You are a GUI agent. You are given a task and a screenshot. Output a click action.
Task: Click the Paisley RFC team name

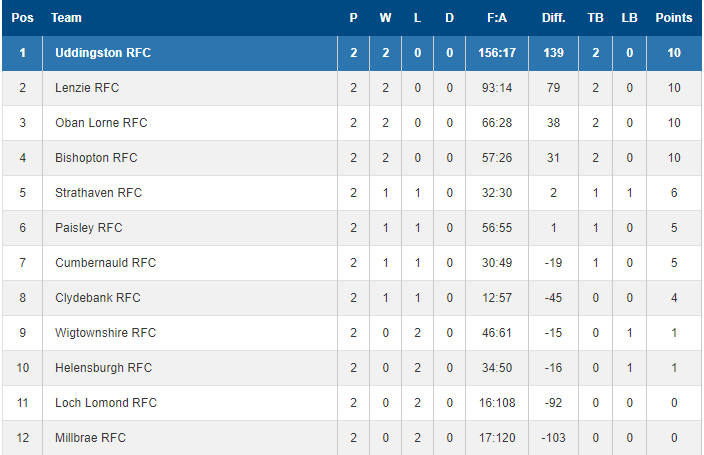pyautogui.click(x=88, y=228)
